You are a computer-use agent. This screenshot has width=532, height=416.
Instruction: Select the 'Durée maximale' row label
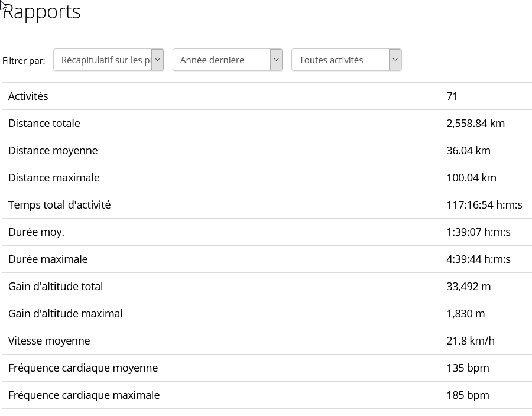[x=48, y=259]
